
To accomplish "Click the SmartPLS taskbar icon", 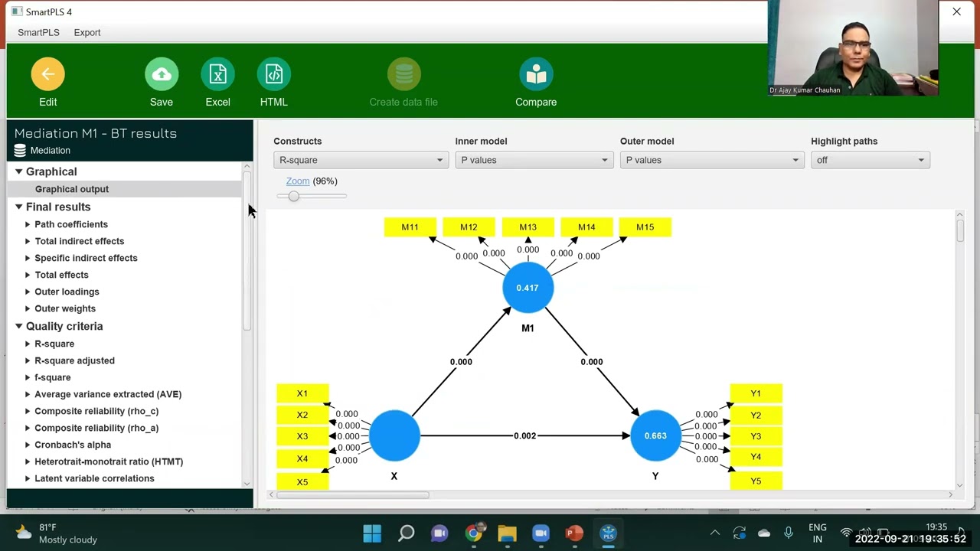I will 609,533.
